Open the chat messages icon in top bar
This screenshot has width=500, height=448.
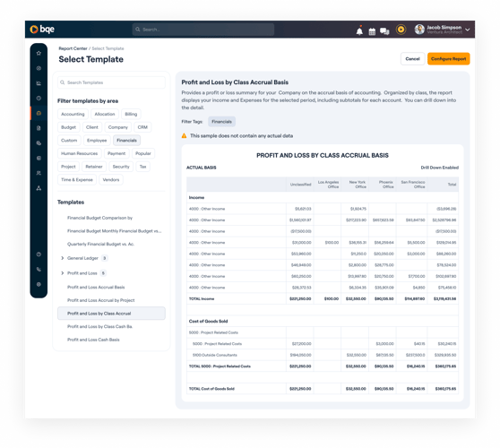[384, 31]
